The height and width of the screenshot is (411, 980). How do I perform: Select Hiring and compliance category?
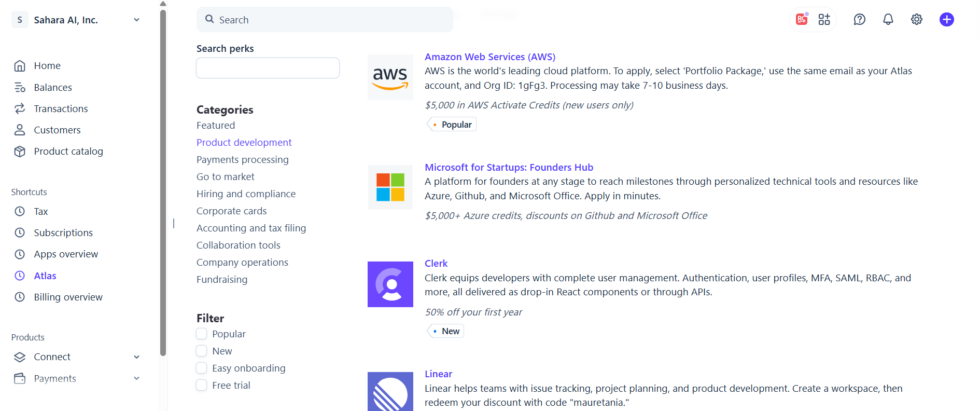(246, 194)
